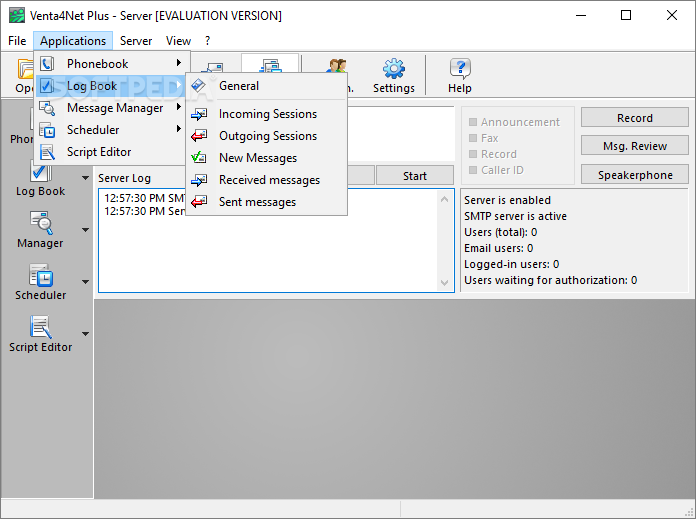Close the Applications menu
Image resolution: width=696 pixels, height=519 pixels.
73,41
